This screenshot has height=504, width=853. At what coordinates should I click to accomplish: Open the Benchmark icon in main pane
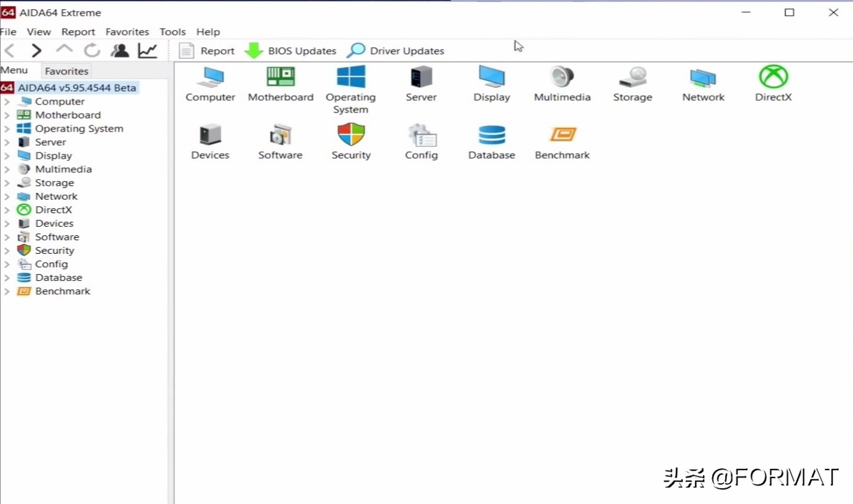click(x=562, y=135)
